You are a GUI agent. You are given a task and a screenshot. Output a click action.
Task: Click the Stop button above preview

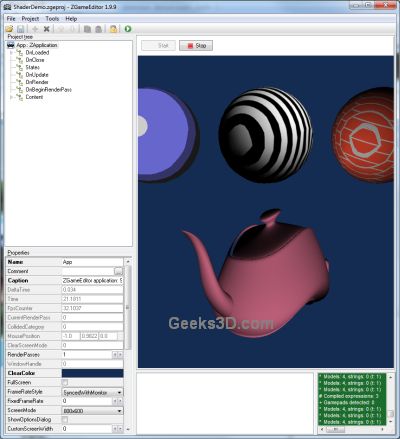[x=196, y=46]
